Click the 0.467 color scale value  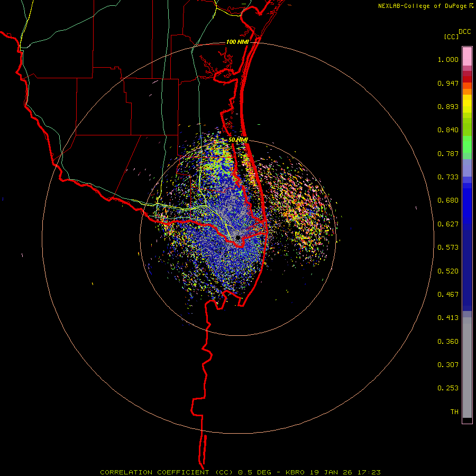click(448, 295)
